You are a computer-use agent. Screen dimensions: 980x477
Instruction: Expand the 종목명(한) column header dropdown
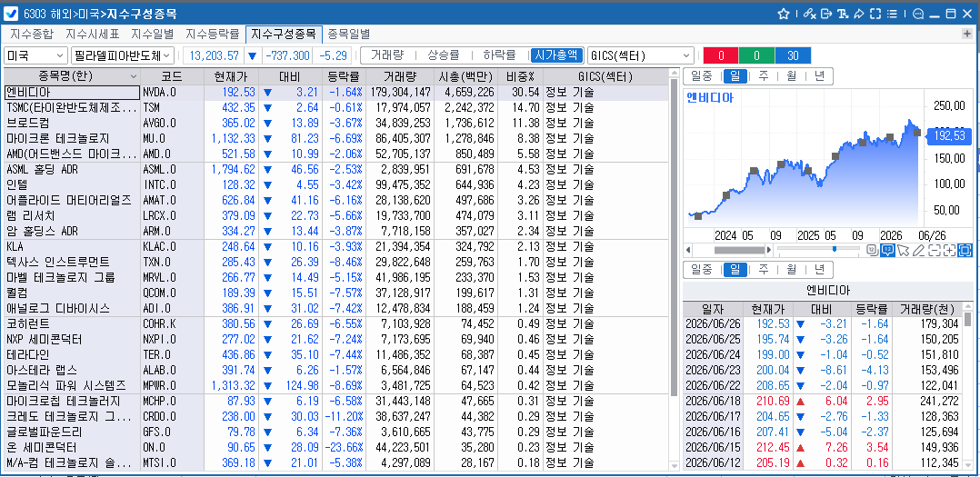pyautogui.click(x=134, y=76)
